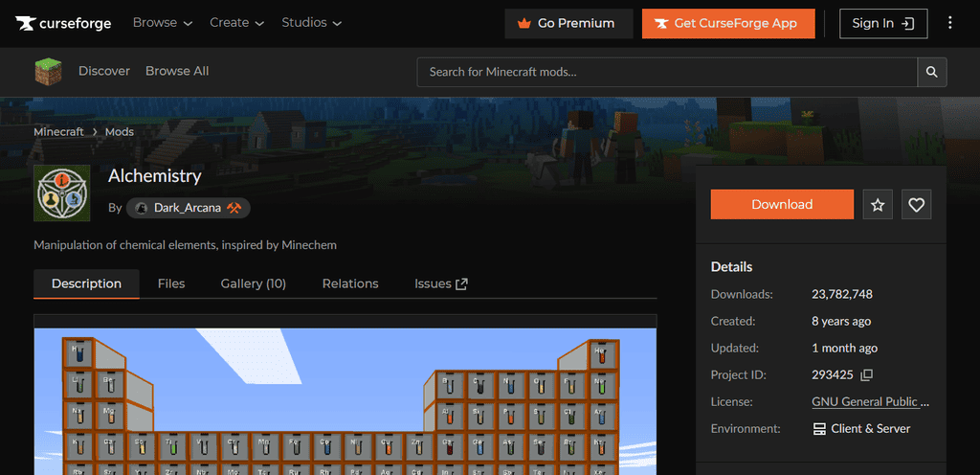This screenshot has height=475, width=980.
Task: Click the Sign In button
Action: (883, 24)
